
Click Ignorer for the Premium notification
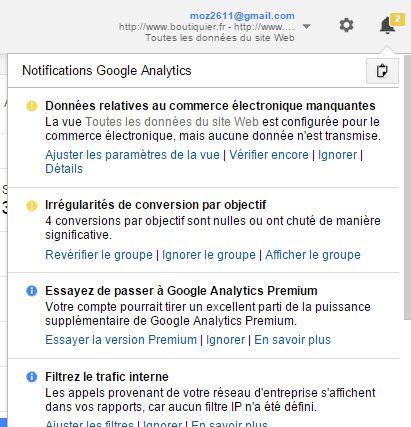[226, 340]
